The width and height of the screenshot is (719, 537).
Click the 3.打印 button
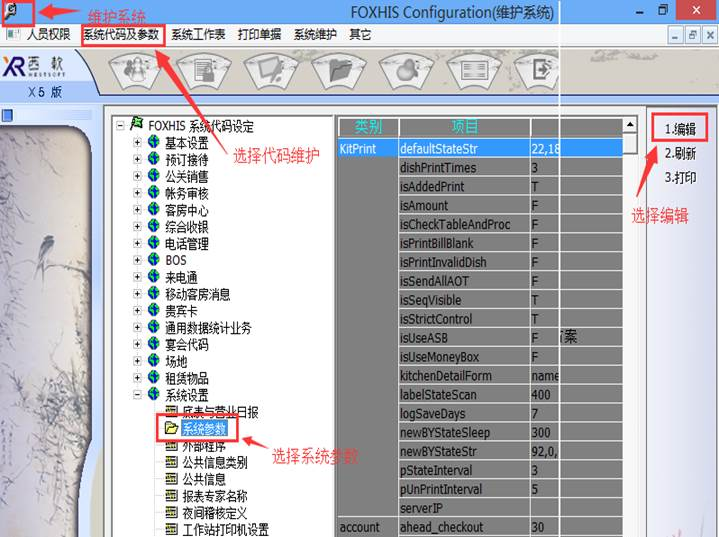[x=680, y=177]
